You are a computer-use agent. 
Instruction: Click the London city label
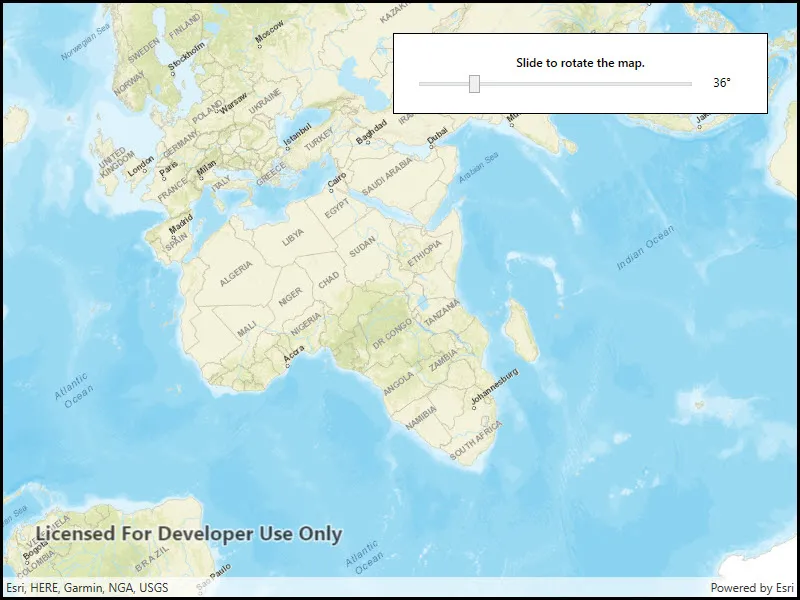pyautogui.click(x=140, y=166)
